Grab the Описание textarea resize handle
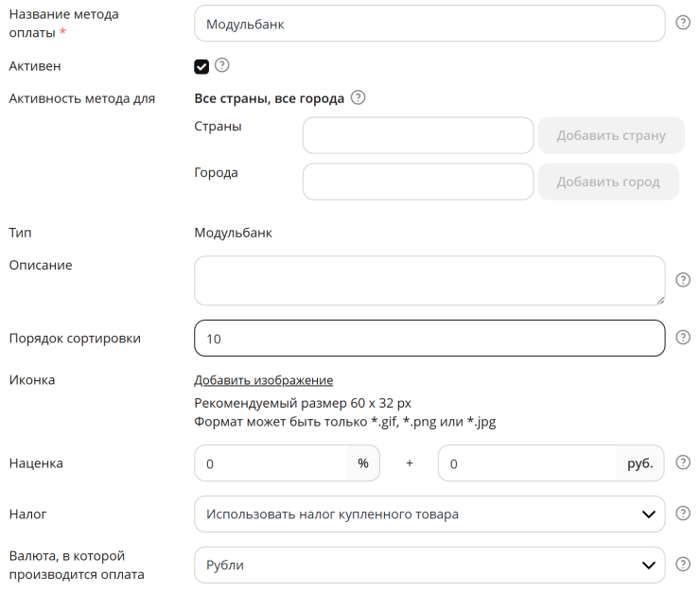 tap(660, 301)
